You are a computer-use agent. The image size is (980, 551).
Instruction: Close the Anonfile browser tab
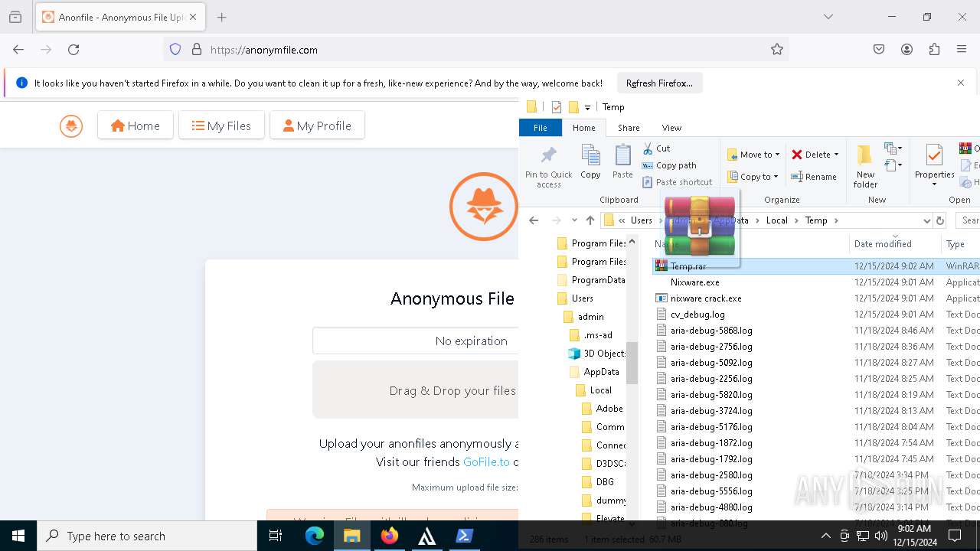coord(193,17)
